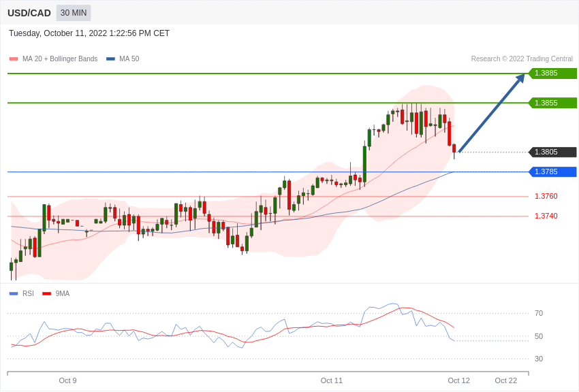This screenshot has height=392, width=579.
Task: Click the 9MA legend label
Action: [x=63, y=293]
